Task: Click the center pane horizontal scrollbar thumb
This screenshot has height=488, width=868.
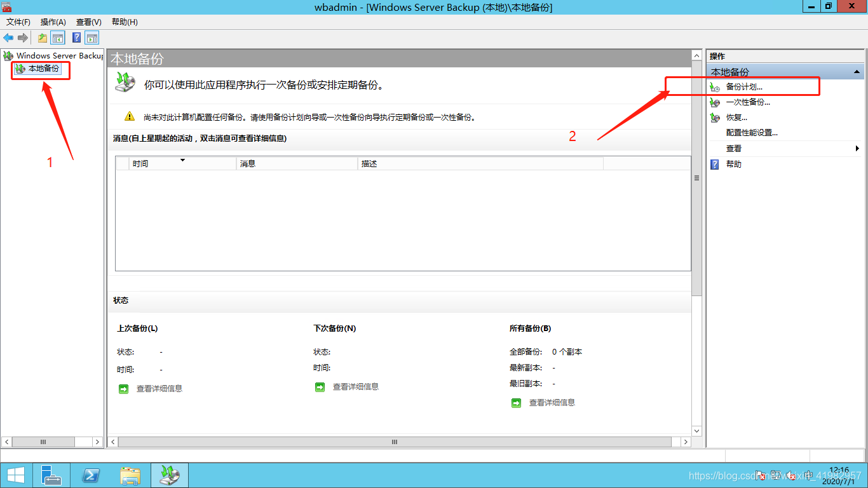Action: pyautogui.click(x=395, y=442)
